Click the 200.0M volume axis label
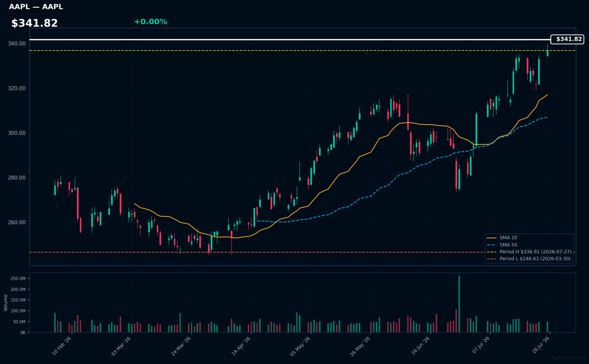 (18, 289)
